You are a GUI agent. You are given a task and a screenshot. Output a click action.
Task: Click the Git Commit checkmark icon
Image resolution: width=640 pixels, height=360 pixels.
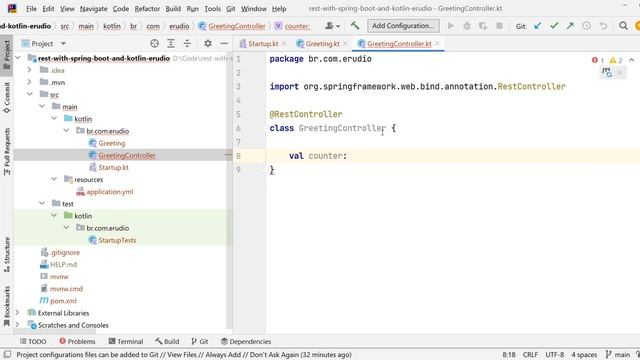(554, 26)
